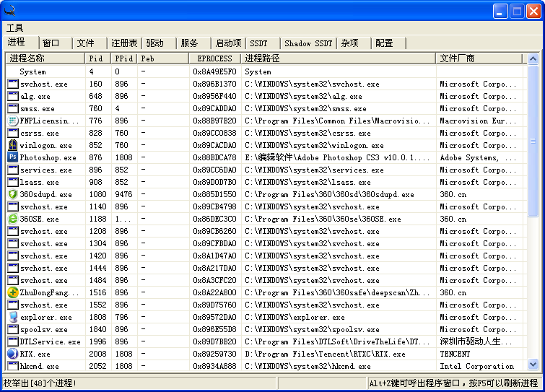
Task: Click the scrollbar down arrow
Action: click(x=533, y=364)
